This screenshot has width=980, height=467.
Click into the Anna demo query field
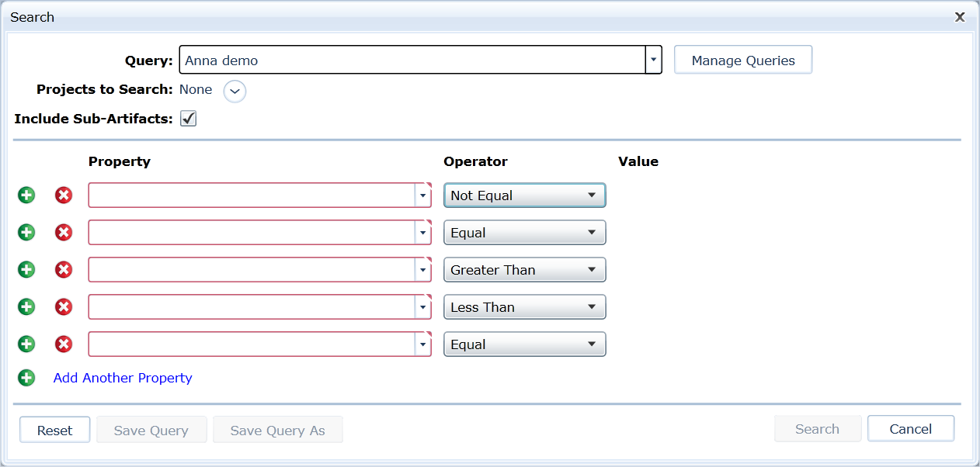click(412, 60)
